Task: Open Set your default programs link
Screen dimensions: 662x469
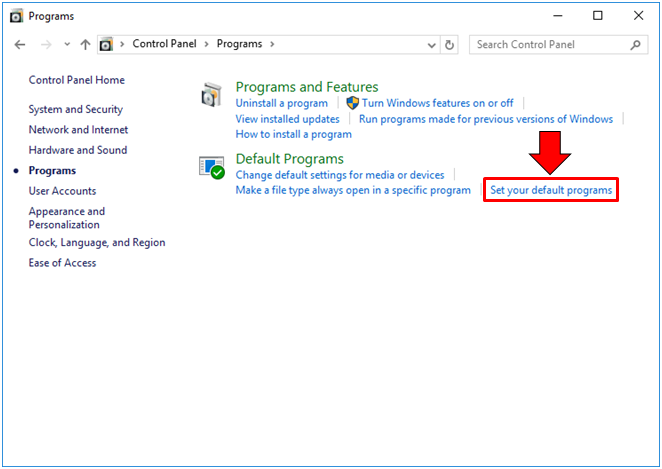Action: (551, 190)
